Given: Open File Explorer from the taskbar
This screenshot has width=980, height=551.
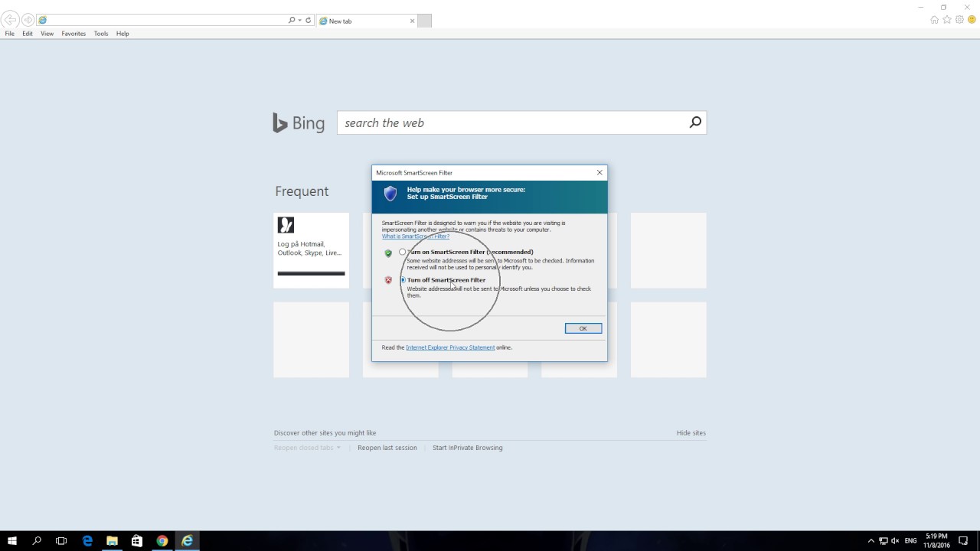Looking at the screenshot, I should point(112,541).
